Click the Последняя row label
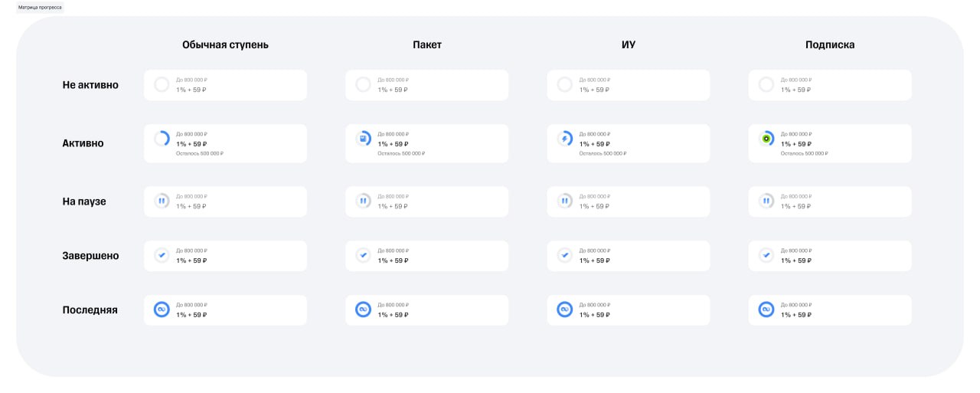The width and height of the screenshot is (980, 393). pos(90,310)
